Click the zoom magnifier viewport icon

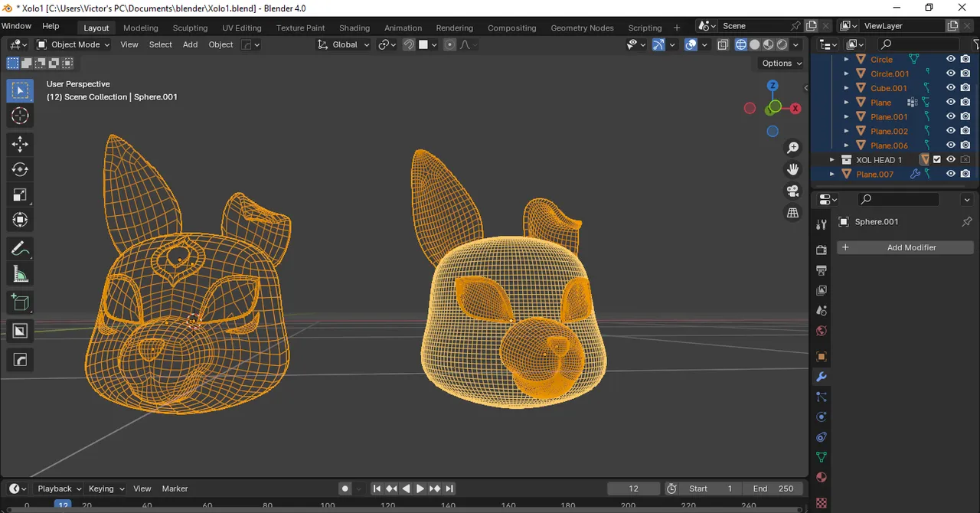[x=793, y=147]
